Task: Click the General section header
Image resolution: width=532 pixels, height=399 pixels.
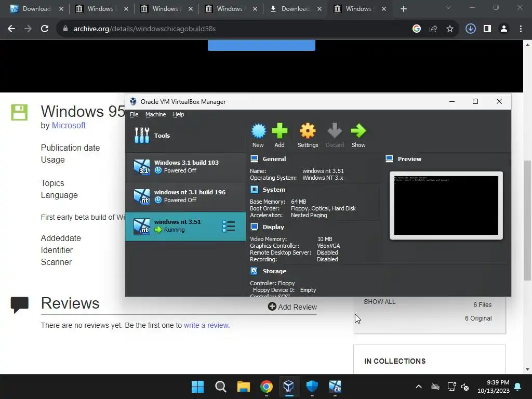Action: [274, 159]
